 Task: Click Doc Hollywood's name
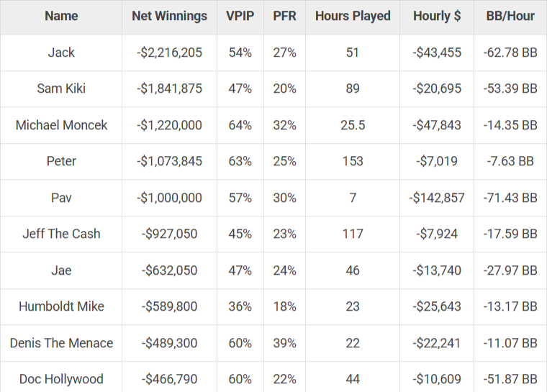(x=61, y=379)
